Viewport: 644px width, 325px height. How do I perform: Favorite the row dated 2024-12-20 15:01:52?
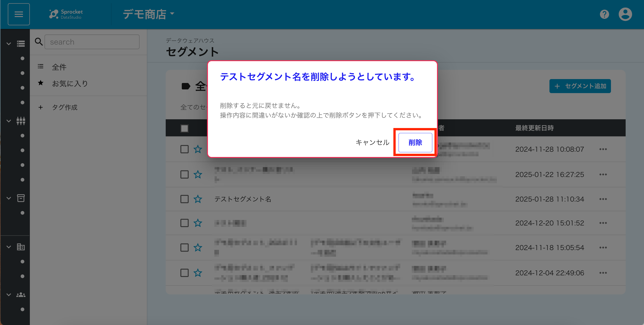pyautogui.click(x=198, y=223)
